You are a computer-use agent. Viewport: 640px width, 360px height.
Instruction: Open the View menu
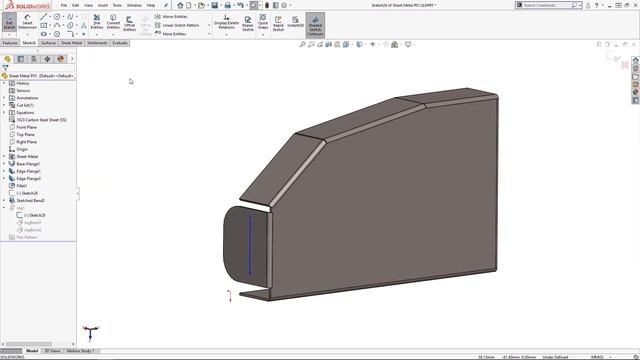88,5
